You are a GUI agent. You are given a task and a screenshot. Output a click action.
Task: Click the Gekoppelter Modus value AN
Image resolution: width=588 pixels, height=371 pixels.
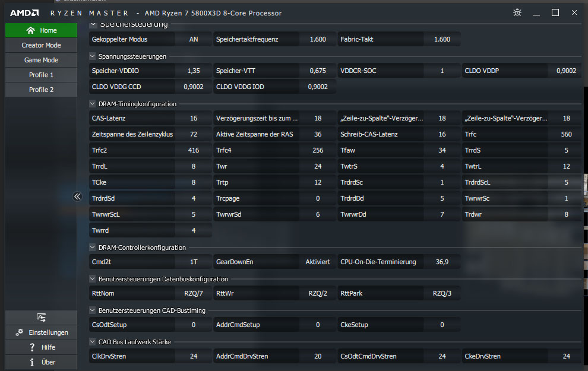pyautogui.click(x=194, y=39)
